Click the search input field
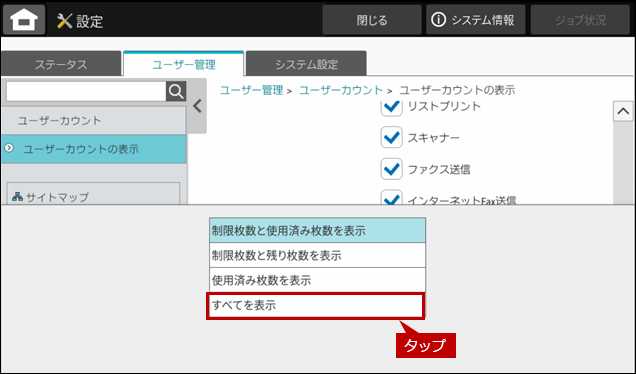The height and width of the screenshot is (374, 636). tap(86, 92)
